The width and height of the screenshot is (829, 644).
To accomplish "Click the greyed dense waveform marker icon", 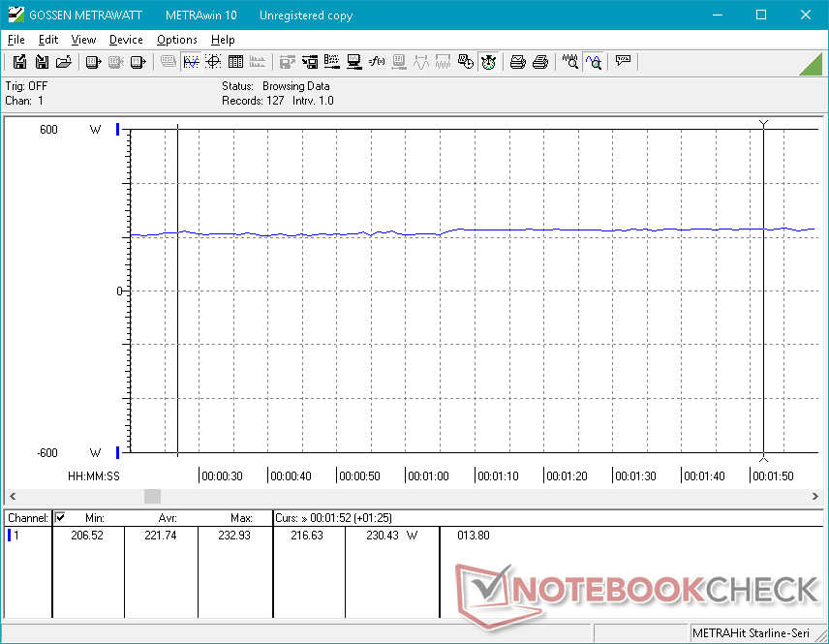I will (x=443, y=62).
